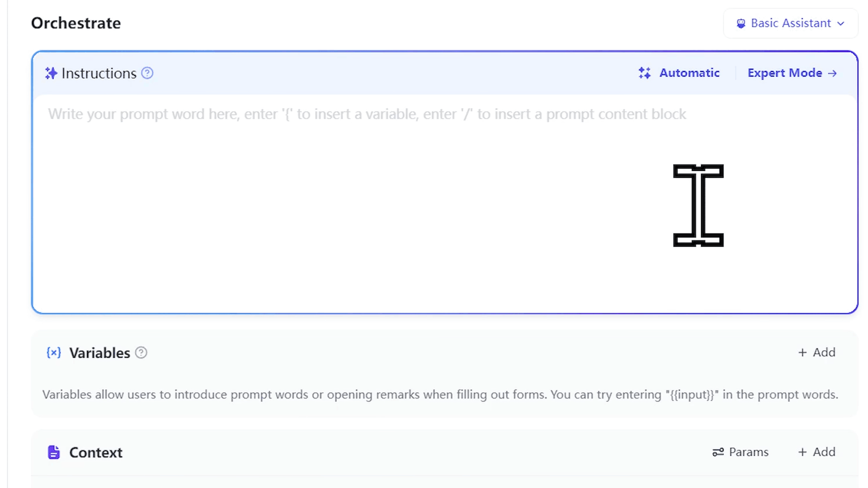868x488 pixels.
Task: Click the Variables curly-brace icon
Action: [54, 353]
